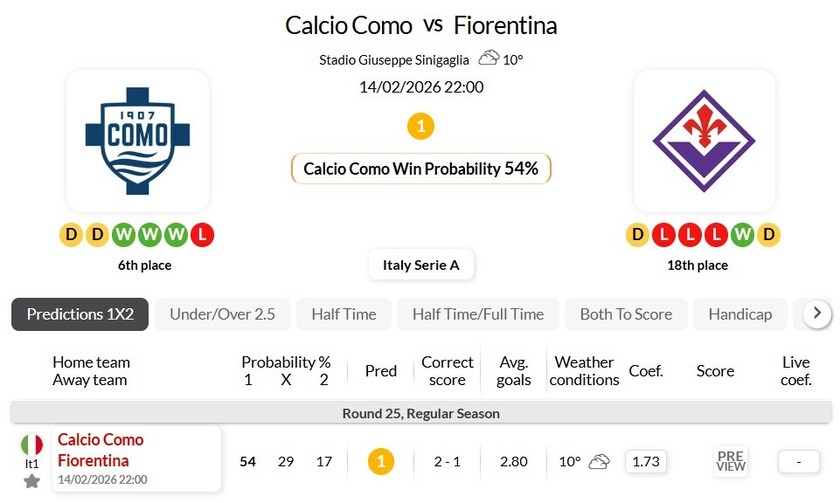Click the Fiorentina club crest
The width and height of the screenshot is (840, 503).
pos(703,140)
